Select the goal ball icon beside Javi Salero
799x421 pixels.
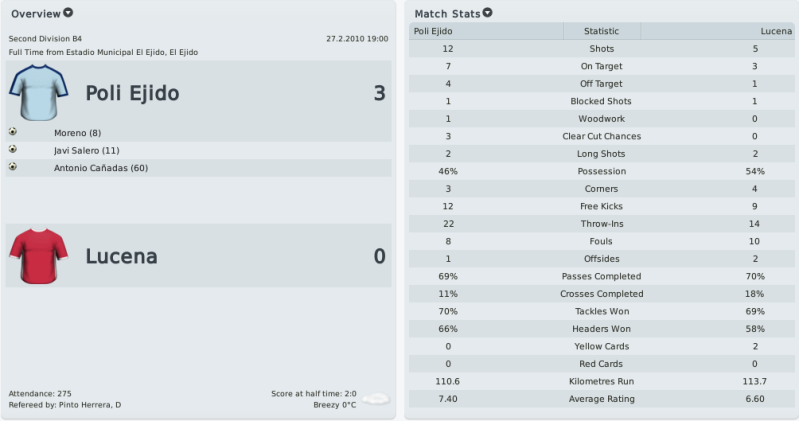tap(13, 149)
